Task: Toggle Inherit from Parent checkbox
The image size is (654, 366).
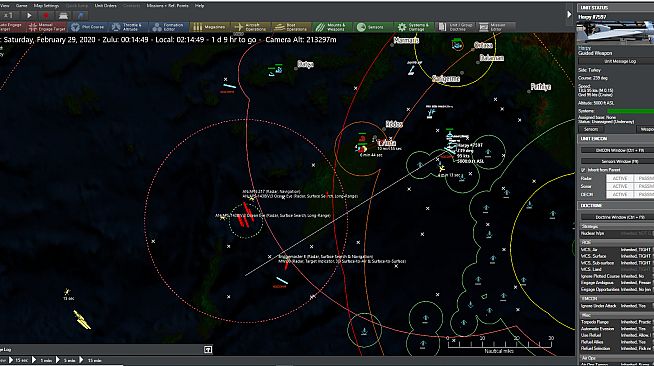Action: (x=583, y=170)
